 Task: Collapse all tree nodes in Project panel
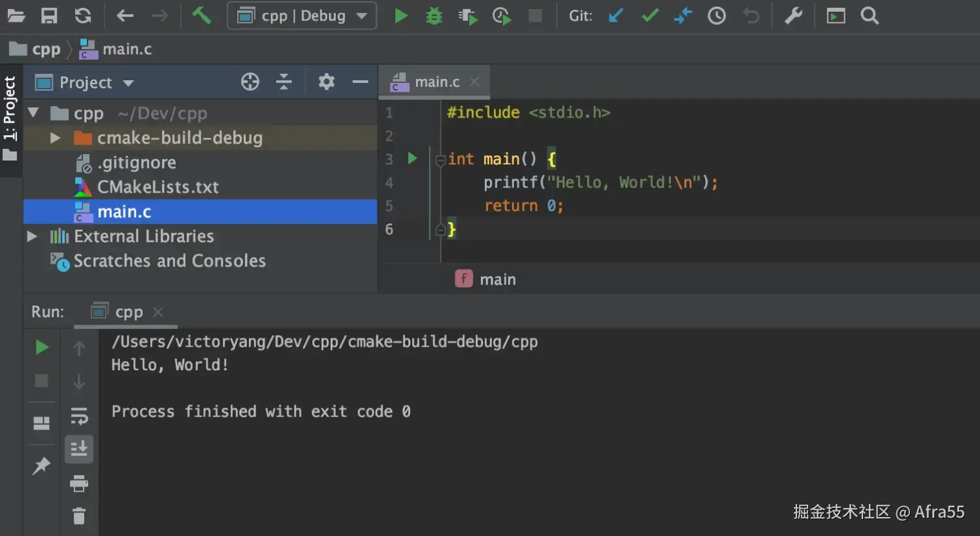tap(284, 82)
